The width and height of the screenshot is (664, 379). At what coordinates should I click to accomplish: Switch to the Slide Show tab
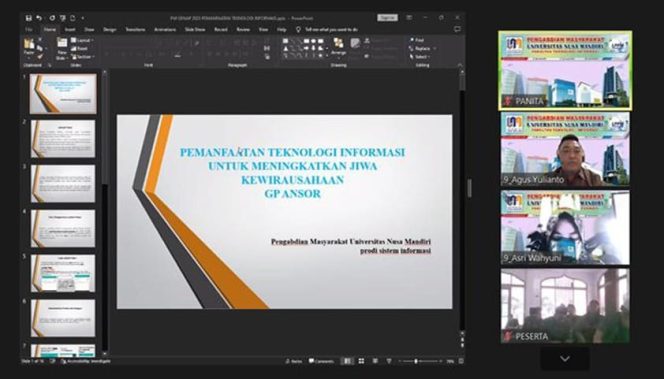pos(195,30)
